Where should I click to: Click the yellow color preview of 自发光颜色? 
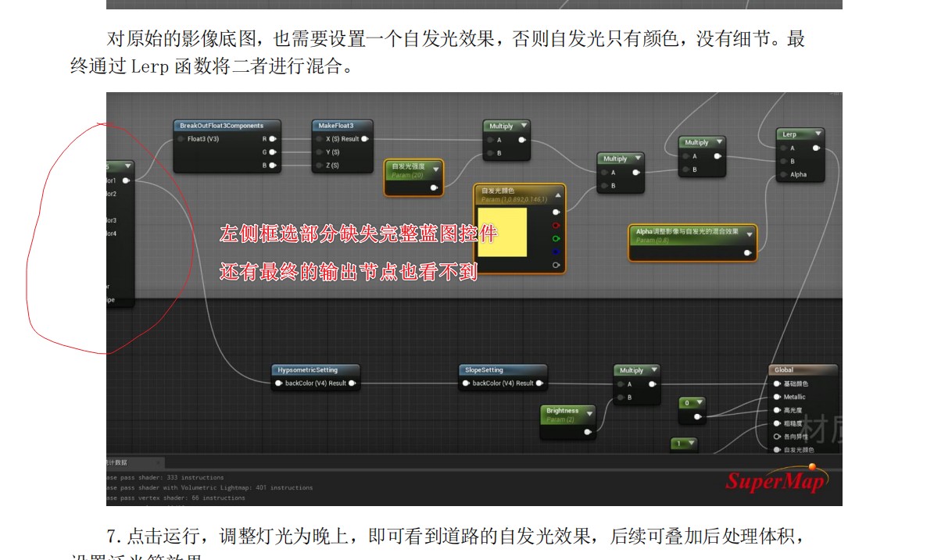pos(502,232)
